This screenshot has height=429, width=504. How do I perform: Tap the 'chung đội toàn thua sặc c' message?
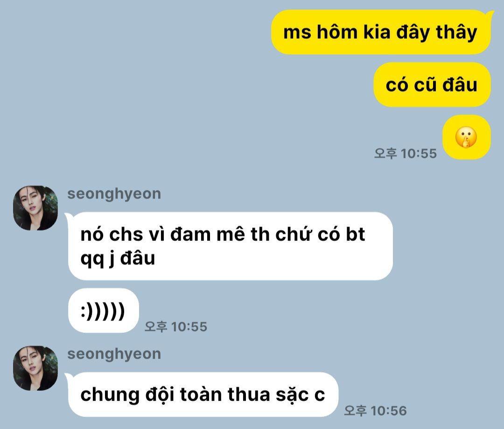click(x=203, y=394)
